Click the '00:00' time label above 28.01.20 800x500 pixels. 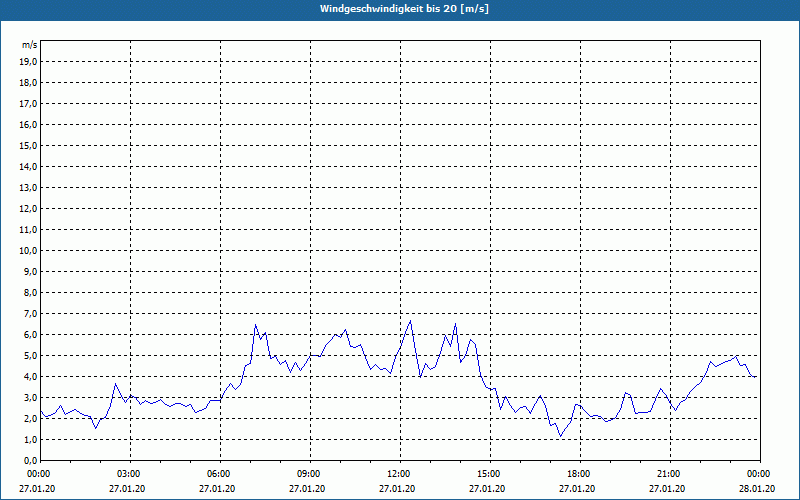[759, 474]
